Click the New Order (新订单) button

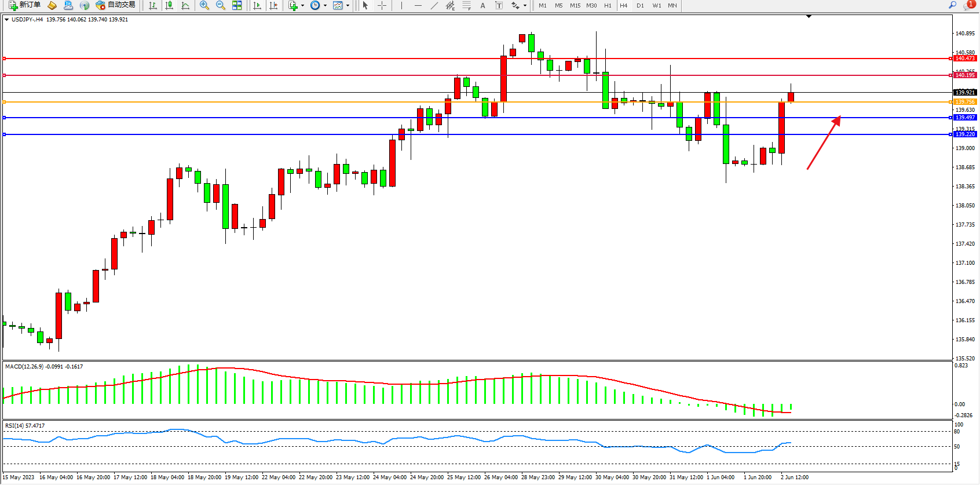pyautogui.click(x=24, y=5)
